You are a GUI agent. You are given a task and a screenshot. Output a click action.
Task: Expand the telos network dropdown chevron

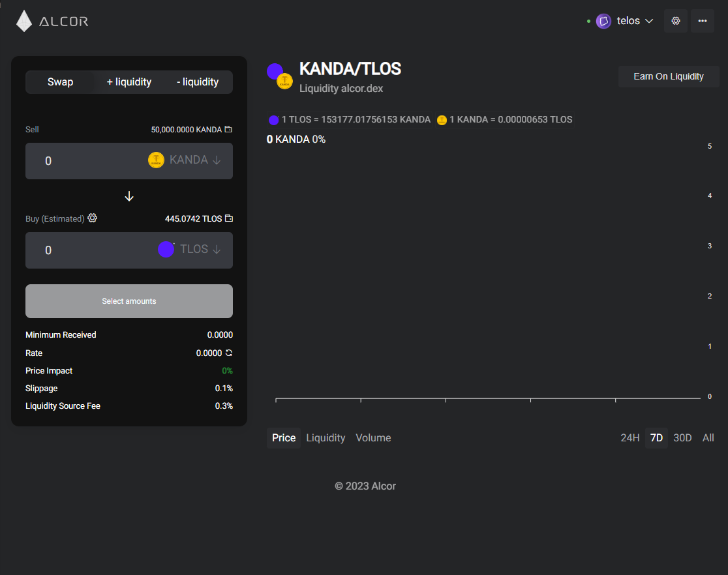649,21
